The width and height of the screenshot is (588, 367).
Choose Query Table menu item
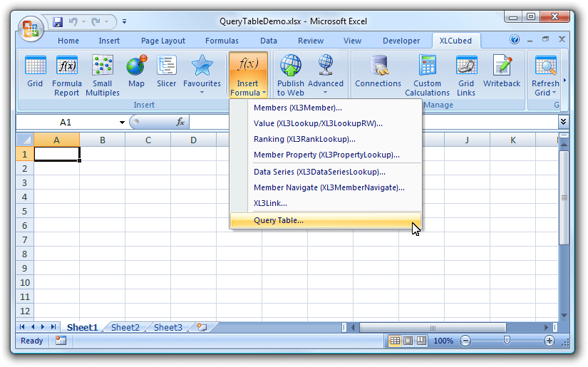point(326,220)
